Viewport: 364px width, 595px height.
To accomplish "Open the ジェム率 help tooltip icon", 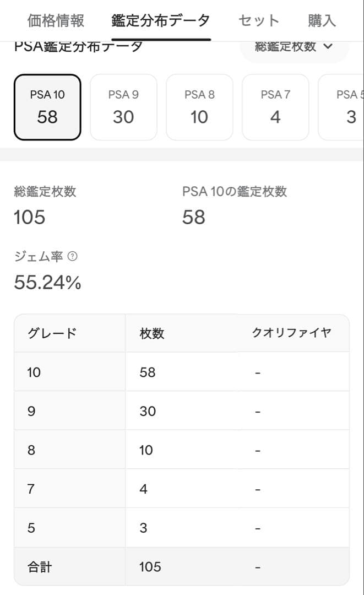I will [72, 256].
